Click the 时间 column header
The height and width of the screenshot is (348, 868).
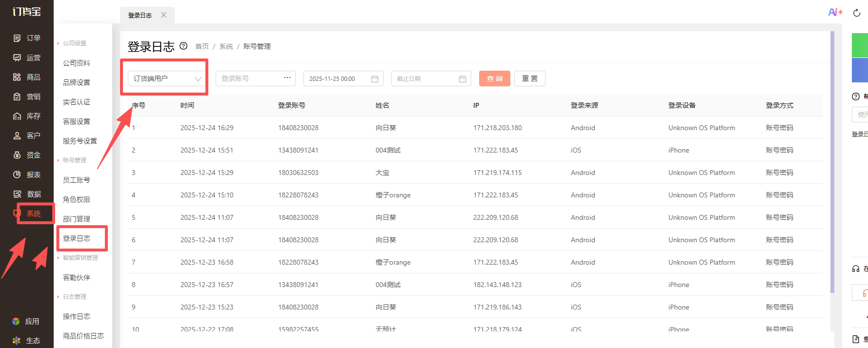tap(187, 105)
